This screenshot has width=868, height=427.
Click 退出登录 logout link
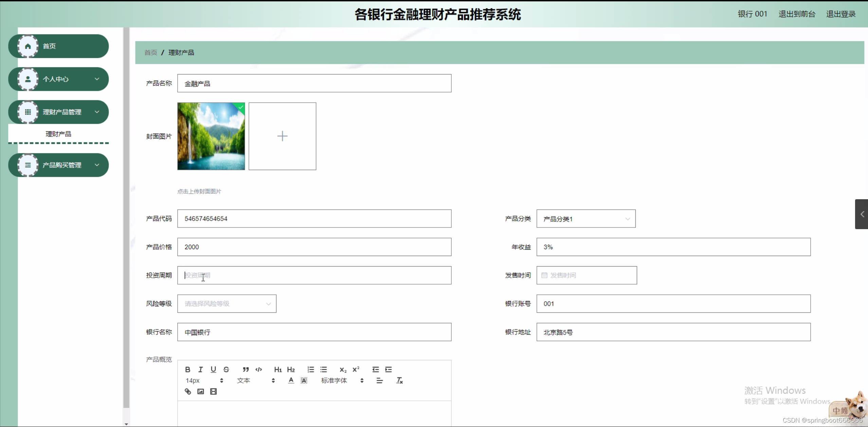click(840, 14)
